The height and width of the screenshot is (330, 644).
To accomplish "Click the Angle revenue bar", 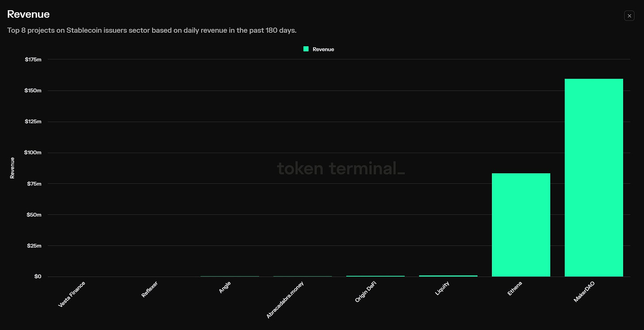I will (x=230, y=276).
